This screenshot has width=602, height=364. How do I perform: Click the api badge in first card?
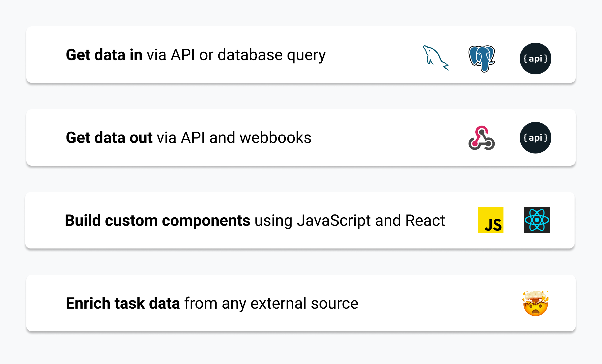(x=535, y=59)
